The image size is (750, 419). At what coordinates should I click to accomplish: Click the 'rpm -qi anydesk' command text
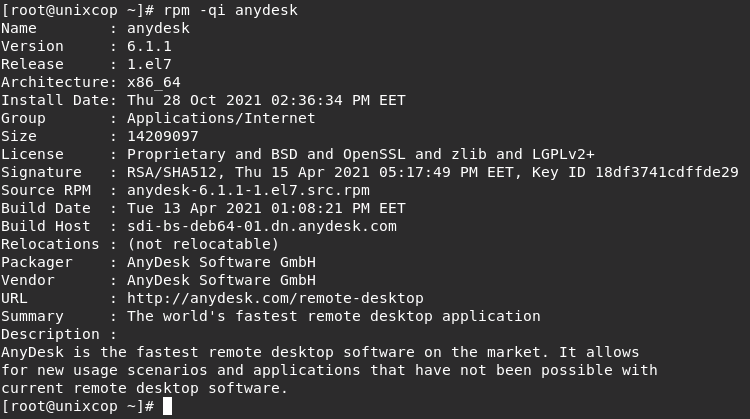point(231,11)
